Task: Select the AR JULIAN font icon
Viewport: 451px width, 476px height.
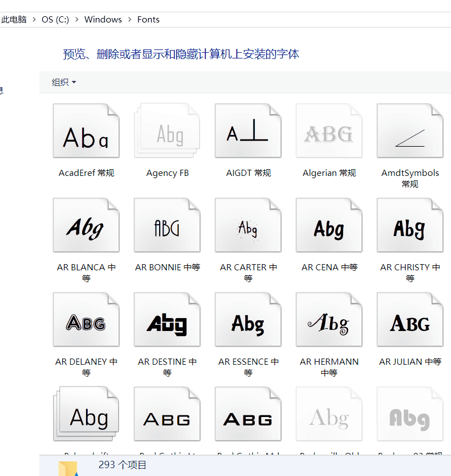Action: pyautogui.click(x=410, y=320)
